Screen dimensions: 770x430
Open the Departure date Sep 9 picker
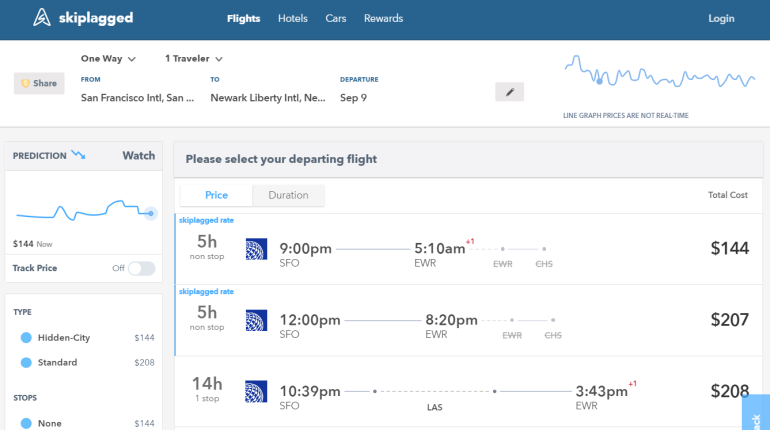coord(354,98)
